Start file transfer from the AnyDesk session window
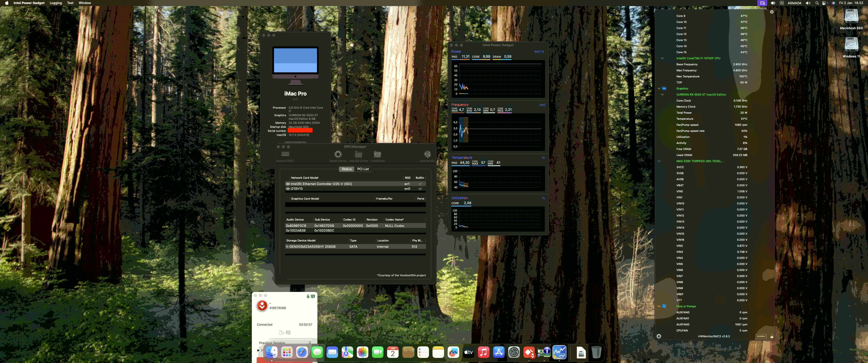This screenshot has height=363, width=868. (x=282, y=333)
